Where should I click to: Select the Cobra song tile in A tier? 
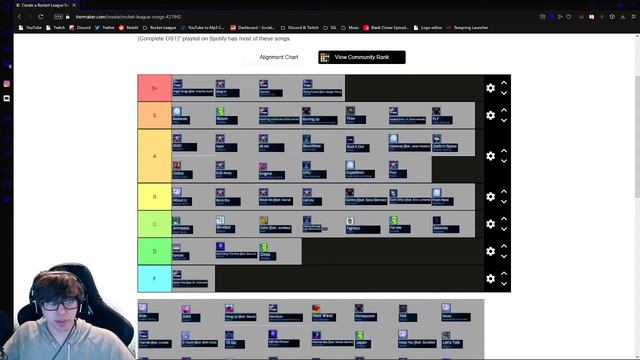[182, 170]
